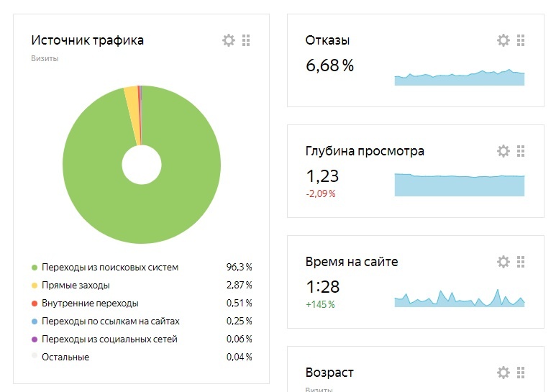Click grey dot for Остальные
Viewport: 556px width, 392px height.
coord(35,355)
